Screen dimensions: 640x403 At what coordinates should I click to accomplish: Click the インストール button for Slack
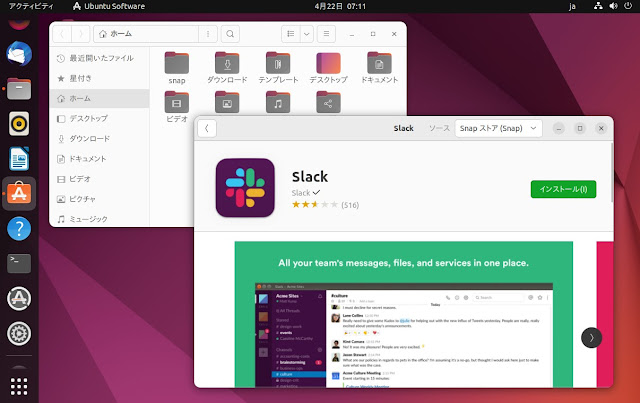pyautogui.click(x=563, y=189)
